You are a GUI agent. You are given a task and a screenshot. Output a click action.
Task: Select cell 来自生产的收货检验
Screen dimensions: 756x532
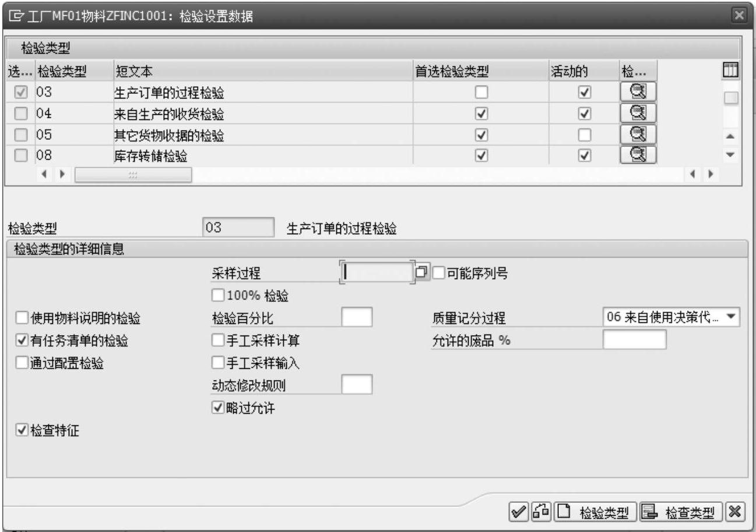coord(263,113)
